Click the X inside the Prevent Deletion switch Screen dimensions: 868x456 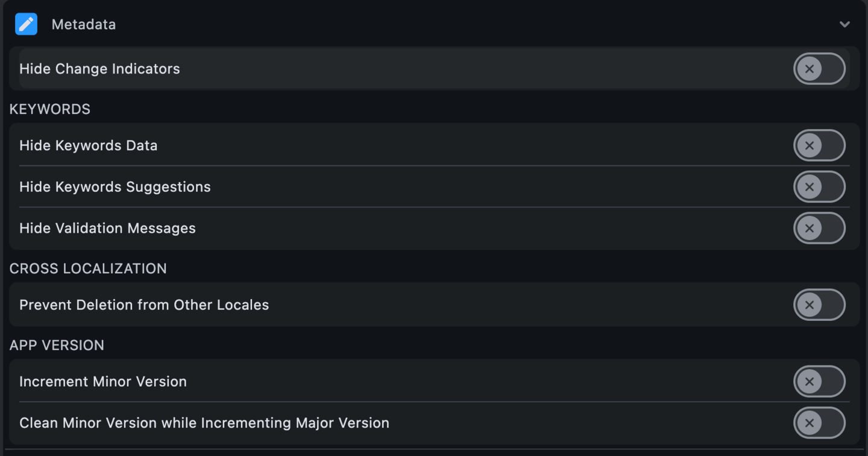[810, 305]
